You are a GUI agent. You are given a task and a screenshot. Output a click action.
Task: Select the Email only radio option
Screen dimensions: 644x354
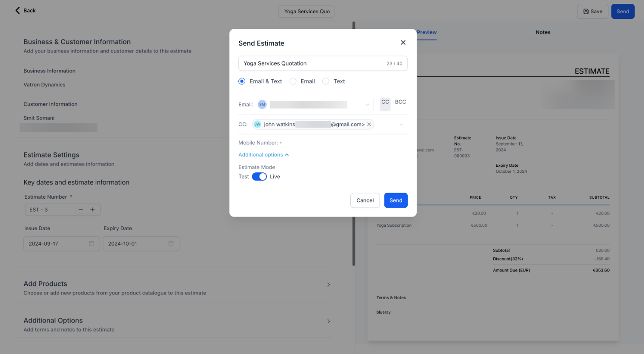click(x=293, y=81)
